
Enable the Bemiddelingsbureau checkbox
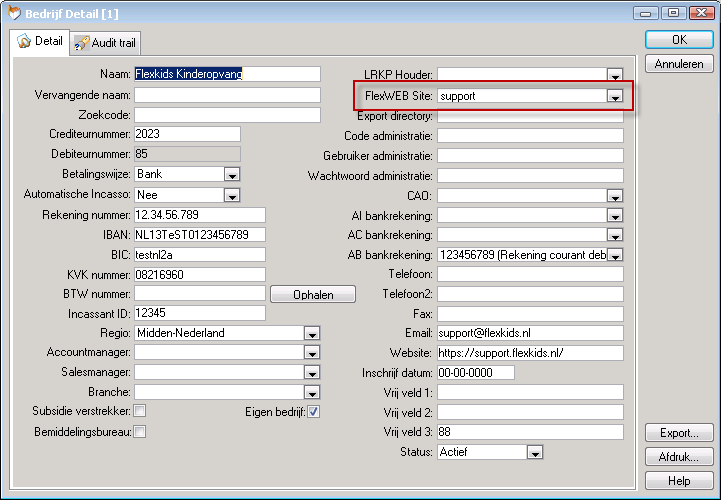pyautogui.click(x=140, y=431)
